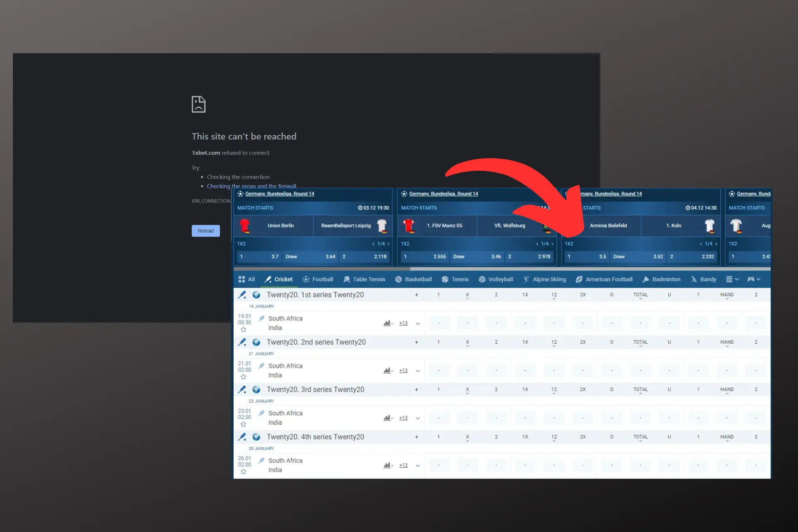This screenshot has height=532, width=798.
Task: Click the Basketball icon tab
Action: tap(399, 279)
